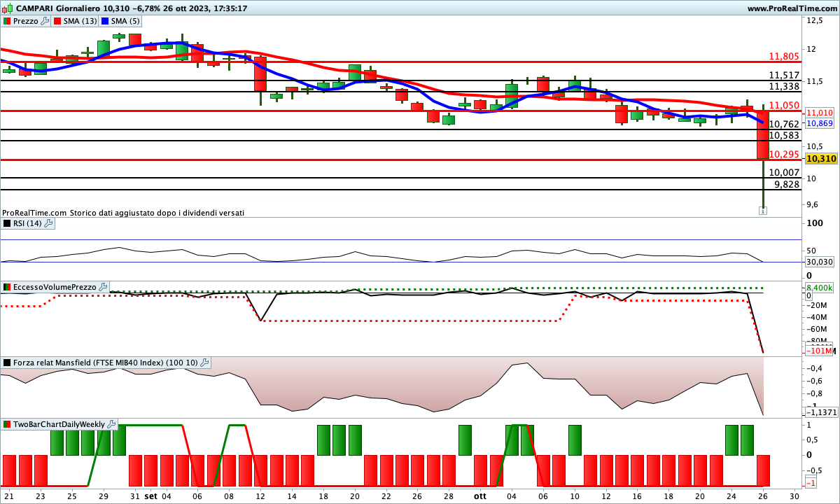Click the 'ott' month label on the date axis
The height and width of the screenshot is (504, 840).
pos(480,496)
